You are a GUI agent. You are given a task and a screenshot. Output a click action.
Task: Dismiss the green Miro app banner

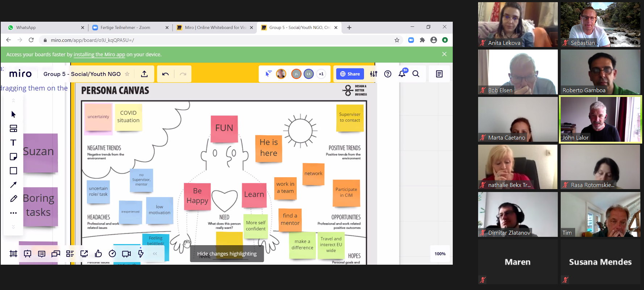[x=444, y=54]
